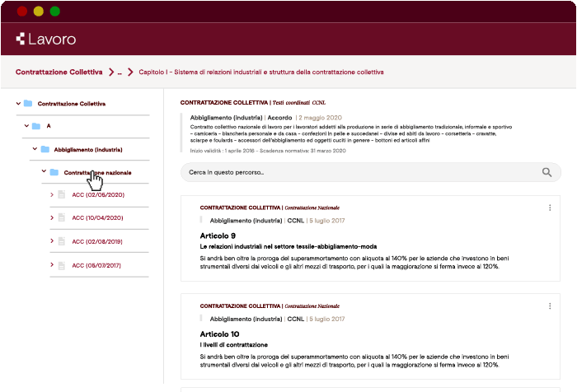Open three-dot menu on Articolo 10 card
Screen dimensions: 577x392
tap(550, 306)
